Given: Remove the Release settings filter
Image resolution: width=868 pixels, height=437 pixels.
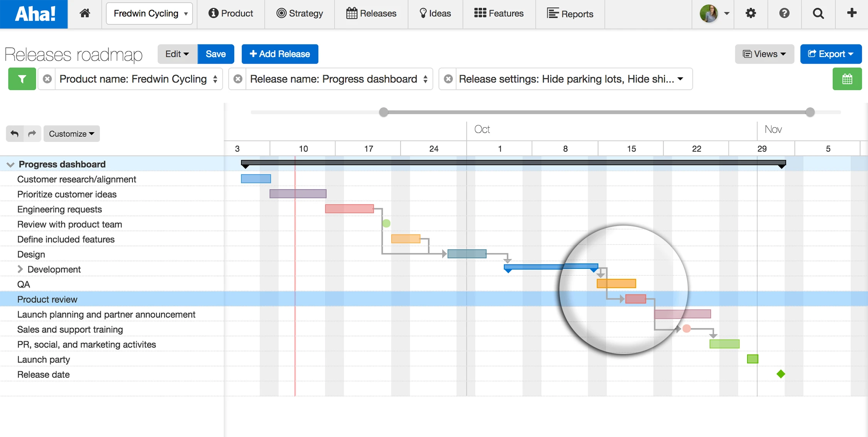Looking at the screenshot, I should 448,79.
